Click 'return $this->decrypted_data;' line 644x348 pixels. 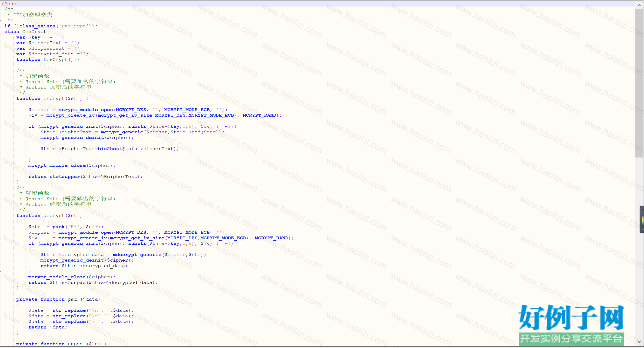point(84,266)
